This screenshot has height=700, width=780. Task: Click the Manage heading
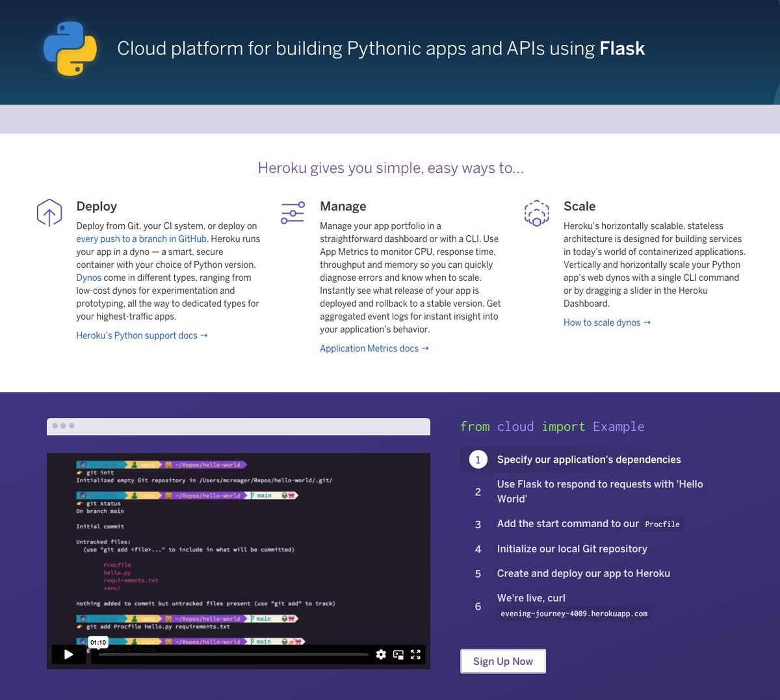[x=343, y=206]
